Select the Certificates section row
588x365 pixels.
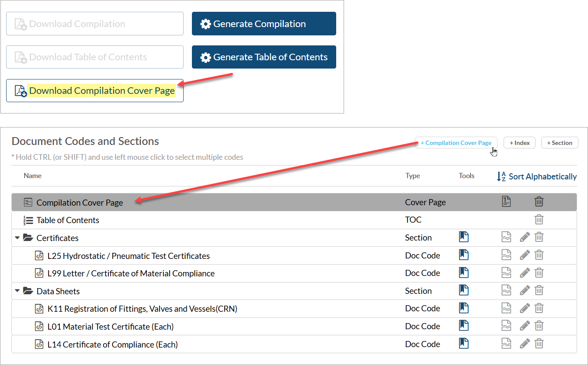[294, 238]
